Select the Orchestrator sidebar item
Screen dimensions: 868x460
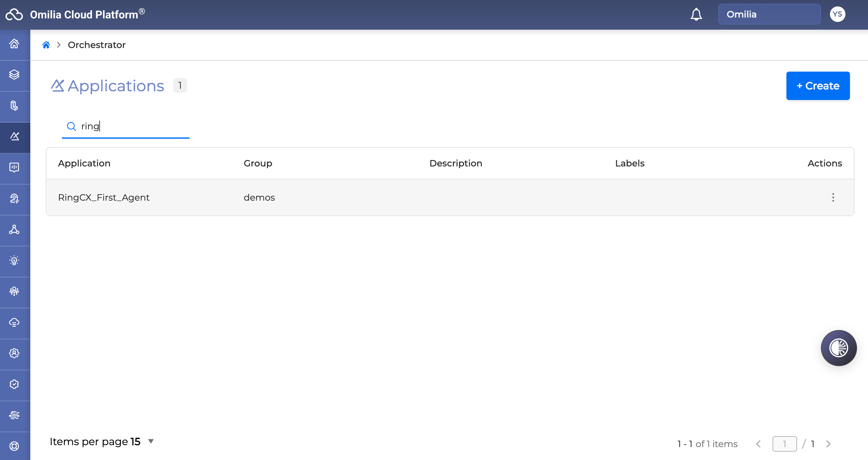tap(14, 136)
